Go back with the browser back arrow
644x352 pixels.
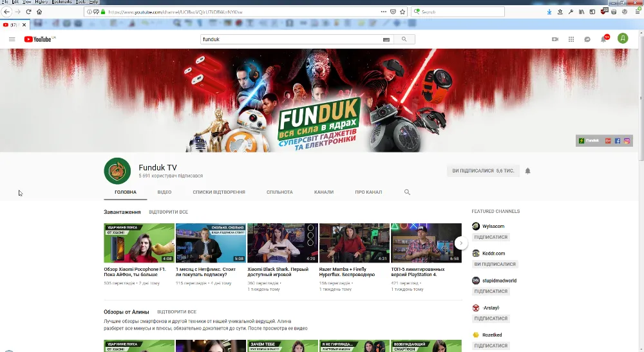click(x=6, y=12)
